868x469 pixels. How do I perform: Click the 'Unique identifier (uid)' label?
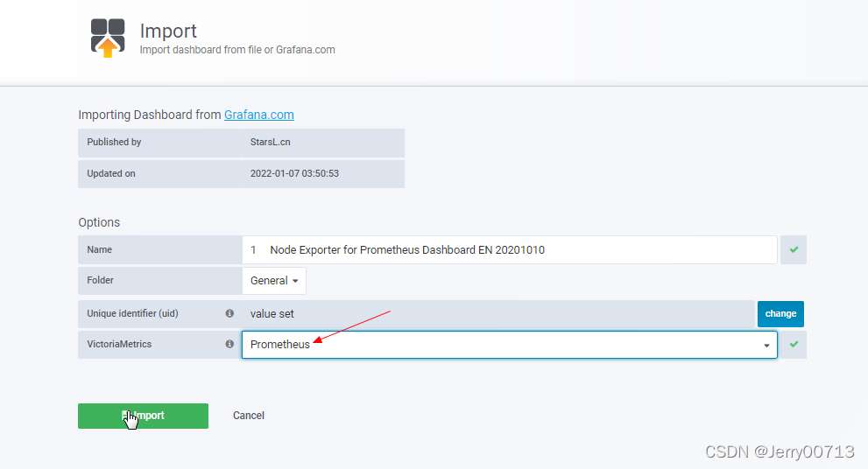[132, 313]
